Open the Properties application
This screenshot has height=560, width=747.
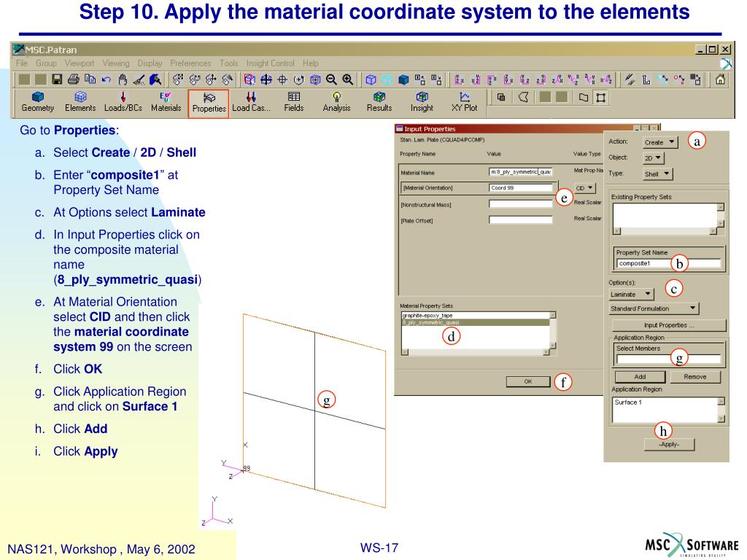(x=209, y=103)
